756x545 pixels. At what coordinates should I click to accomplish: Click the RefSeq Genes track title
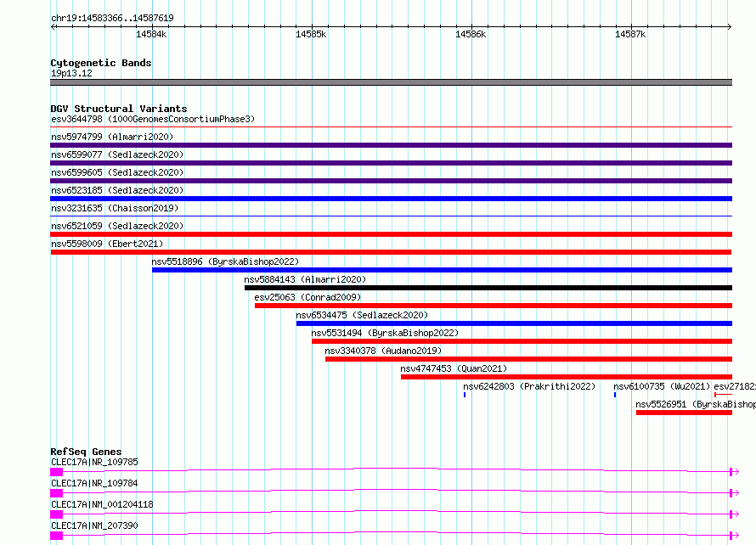click(86, 452)
